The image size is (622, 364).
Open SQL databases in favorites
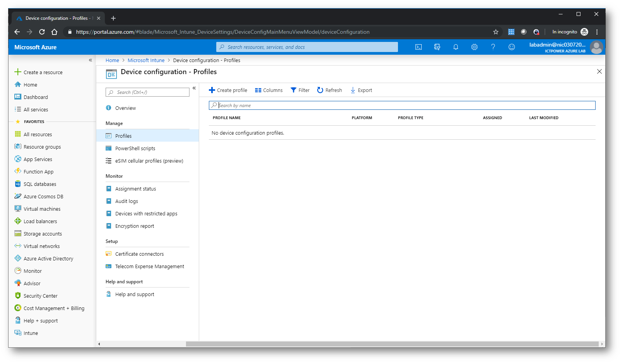tap(40, 184)
